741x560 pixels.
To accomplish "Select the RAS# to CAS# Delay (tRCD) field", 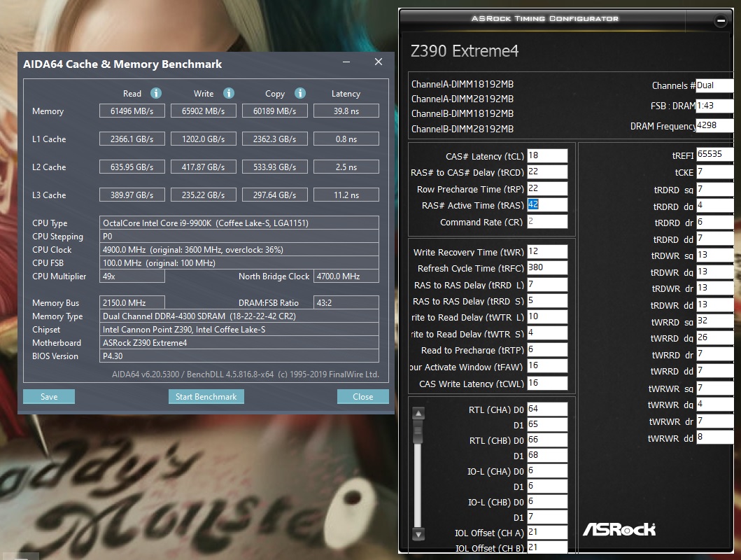I will pyautogui.click(x=547, y=172).
